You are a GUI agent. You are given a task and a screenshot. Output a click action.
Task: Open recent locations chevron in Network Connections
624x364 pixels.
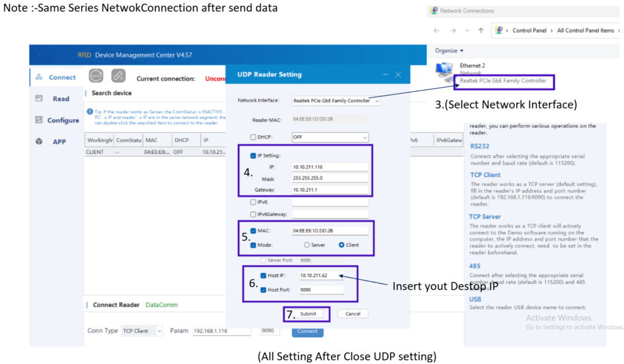click(467, 30)
